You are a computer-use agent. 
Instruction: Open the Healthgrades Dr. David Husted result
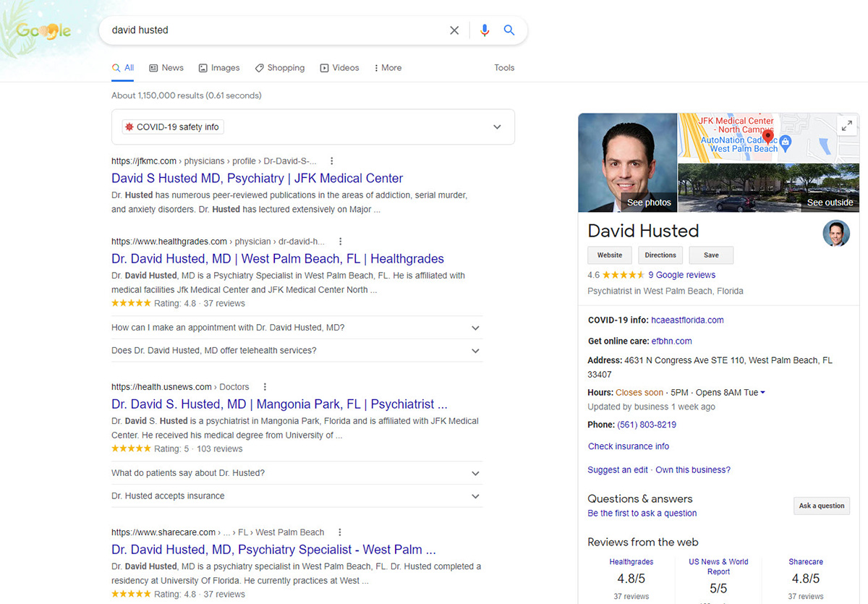tap(278, 259)
